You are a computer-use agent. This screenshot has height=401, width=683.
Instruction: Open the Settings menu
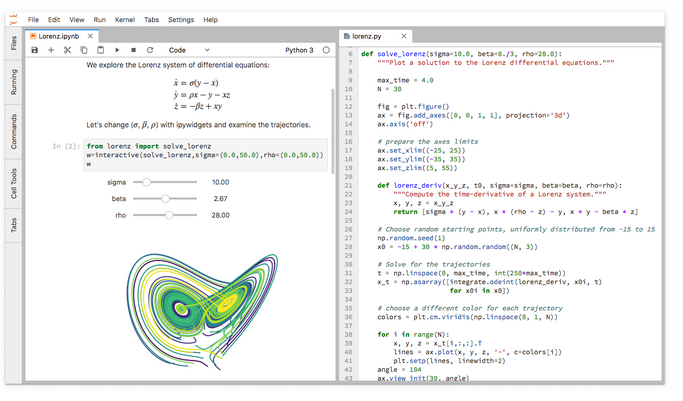click(x=181, y=19)
